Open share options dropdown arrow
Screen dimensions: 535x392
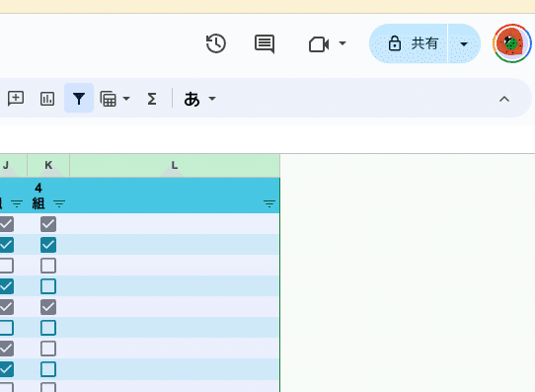(464, 44)
